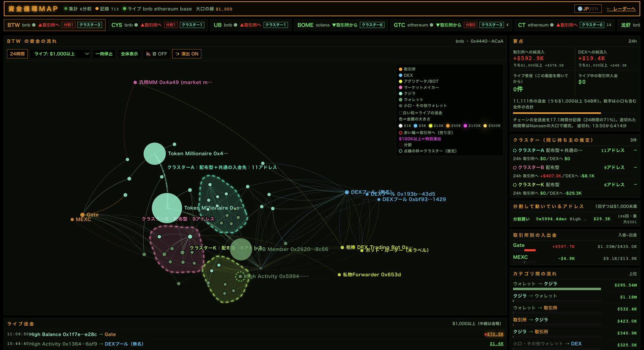Select the MEXC exchange node on the map

tap(72, 220)
